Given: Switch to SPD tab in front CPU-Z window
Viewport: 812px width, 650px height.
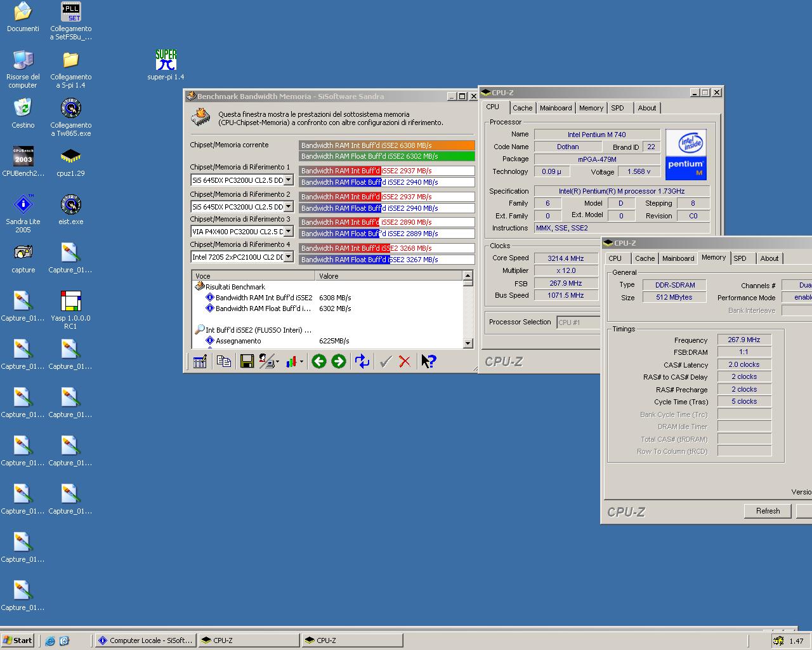Looking at the screenshot, I should pos(740,258).
